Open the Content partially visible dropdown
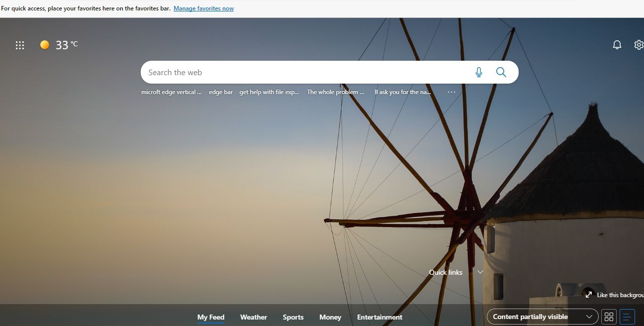 543,317
